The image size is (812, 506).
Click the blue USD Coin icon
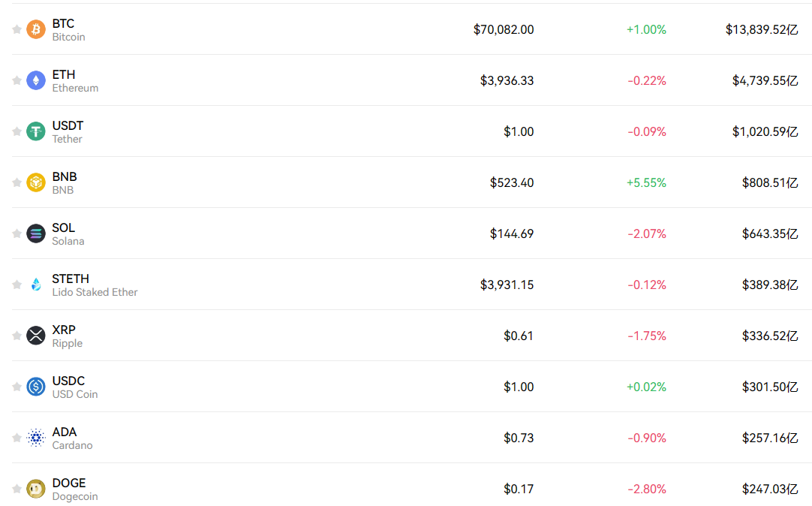coord(36,387)
